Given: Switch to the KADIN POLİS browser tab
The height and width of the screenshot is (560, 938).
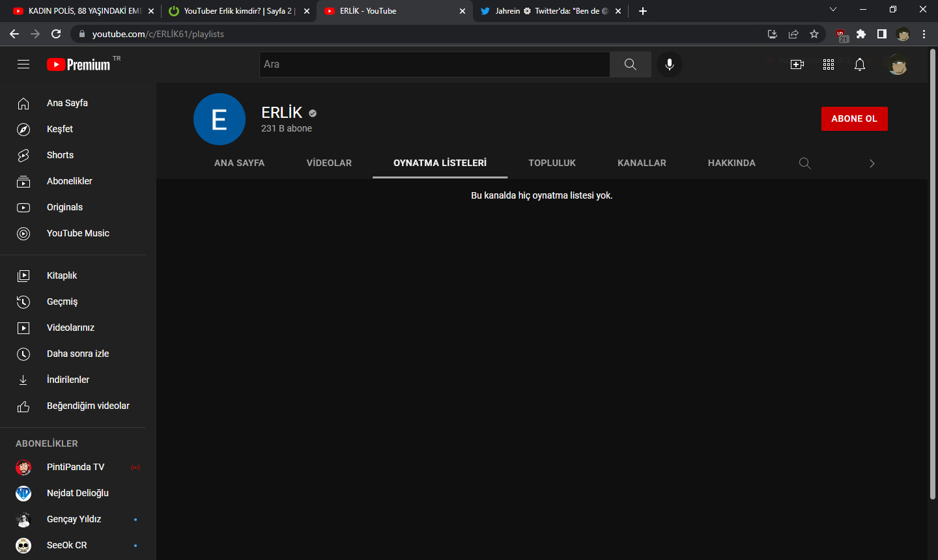Looking at the screenshot, I should click(x=84, y=11).
